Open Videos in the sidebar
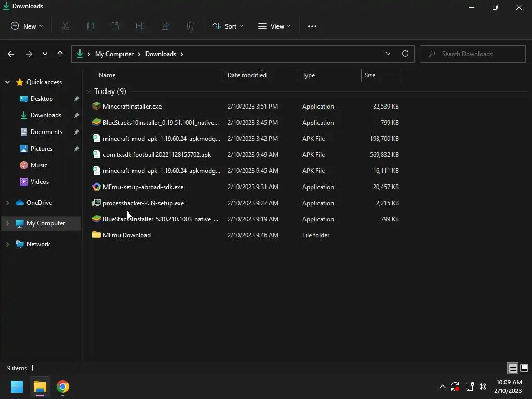 coord(39,181)
